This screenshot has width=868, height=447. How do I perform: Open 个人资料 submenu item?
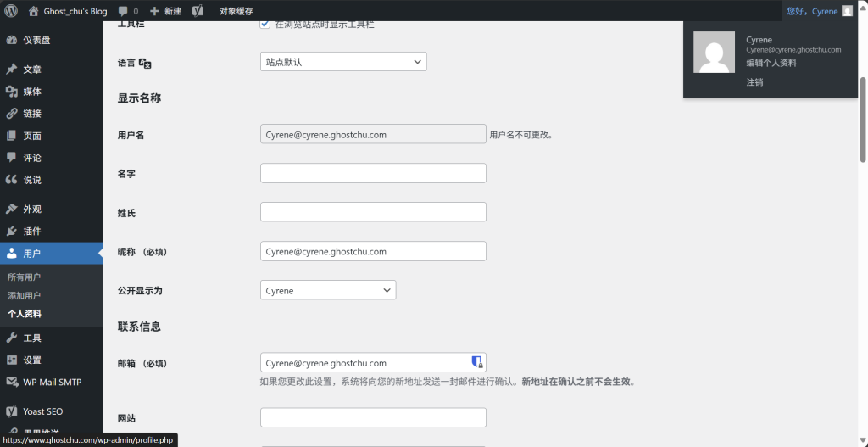[25, 314]
